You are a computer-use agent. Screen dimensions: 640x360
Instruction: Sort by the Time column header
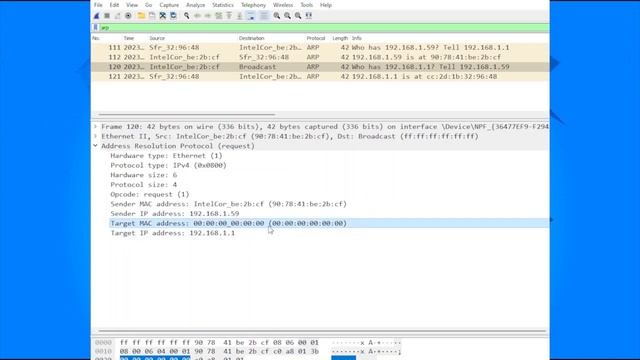(x=129, y=38)
